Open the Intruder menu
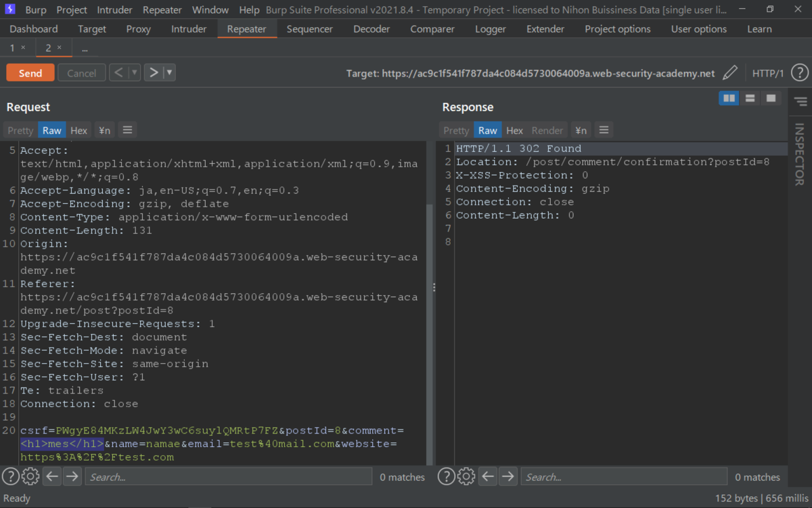Image resolution: width=812 pixels, height=508 pixels. pos(116,9)
